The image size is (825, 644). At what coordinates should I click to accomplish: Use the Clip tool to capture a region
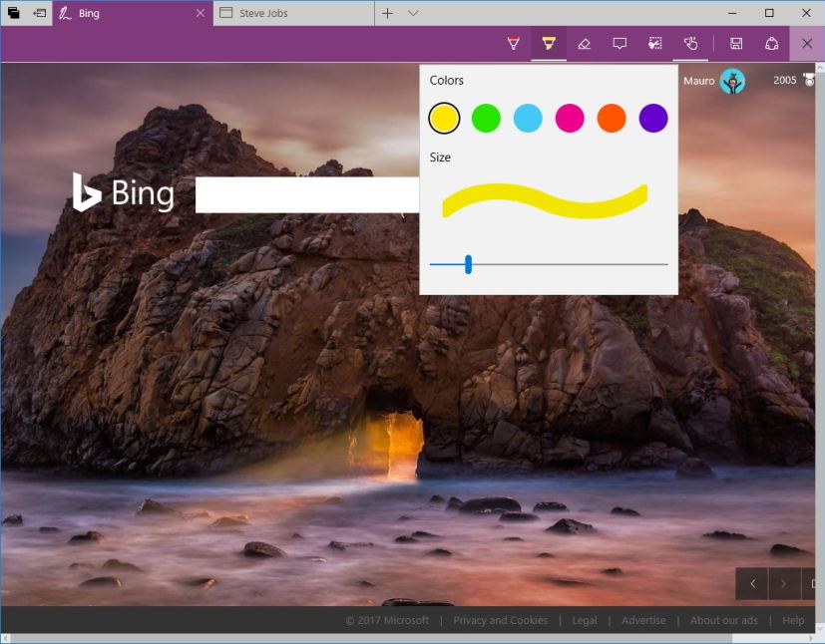[x=655, y=43]
